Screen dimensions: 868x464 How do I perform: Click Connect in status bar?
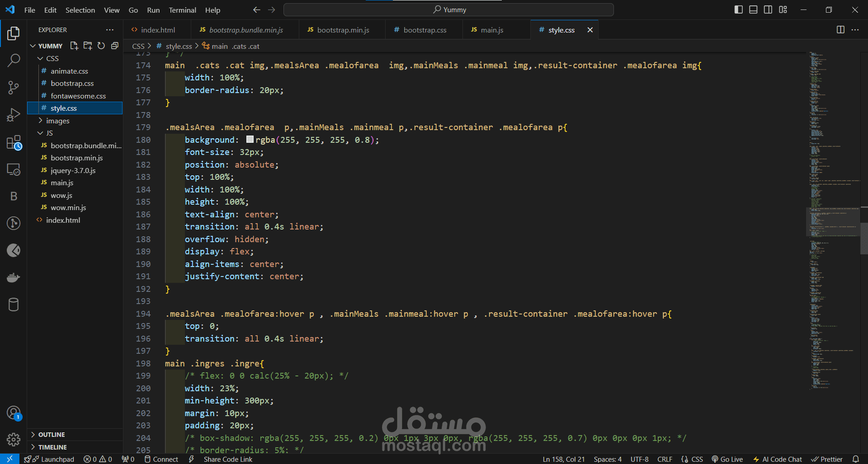[161, 459]
